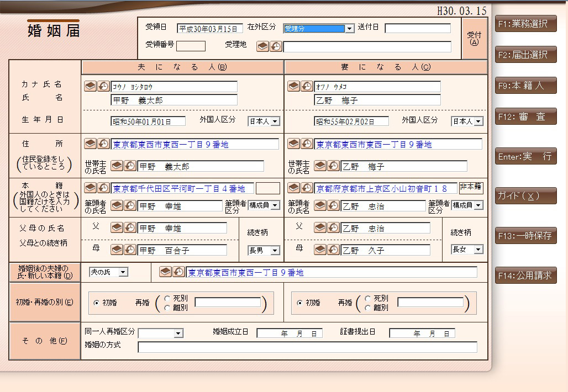Click wife's birthdate field 昭和55年02月02日
568x392 pixels.
click(351, 121)
